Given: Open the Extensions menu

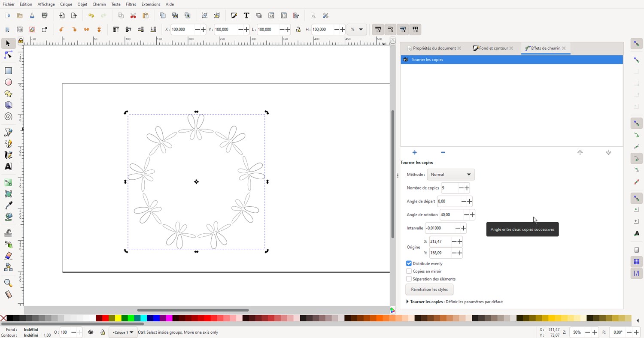Looking at the screenshot, I should pyautogui.click(x=151, y=4).
